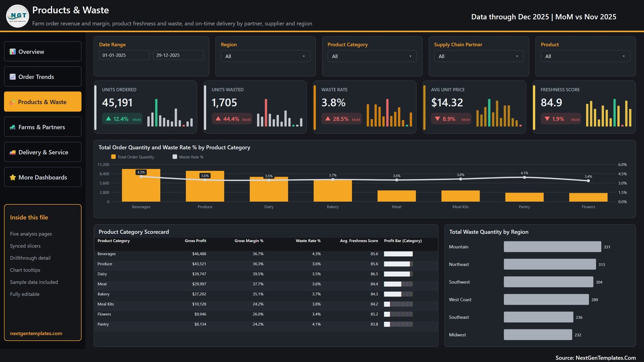
Task: Click the end date field 29-12-2025
Action: (x=178, y=55)
